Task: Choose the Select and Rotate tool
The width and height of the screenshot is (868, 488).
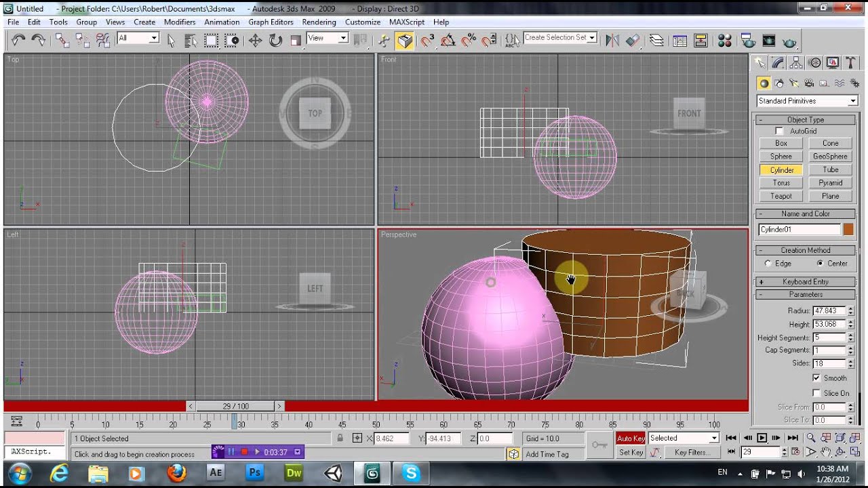Action: 275,40
